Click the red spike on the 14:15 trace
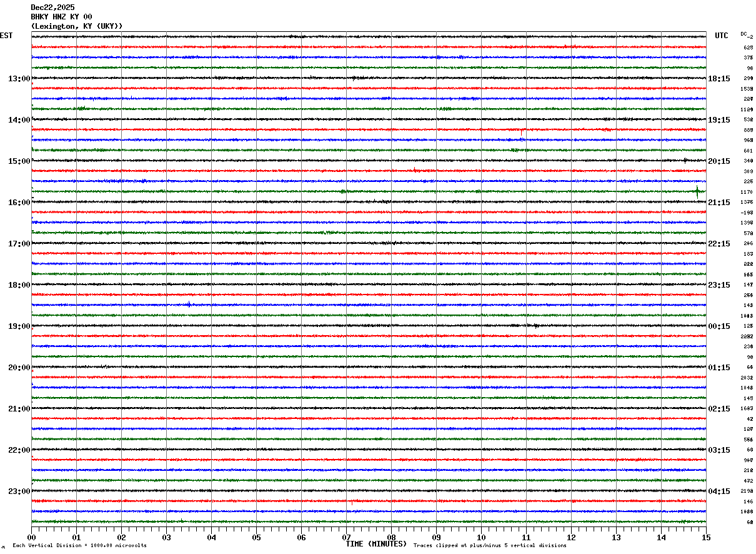The width and height of the screenshot is (756, 554). tap(521, 131)
